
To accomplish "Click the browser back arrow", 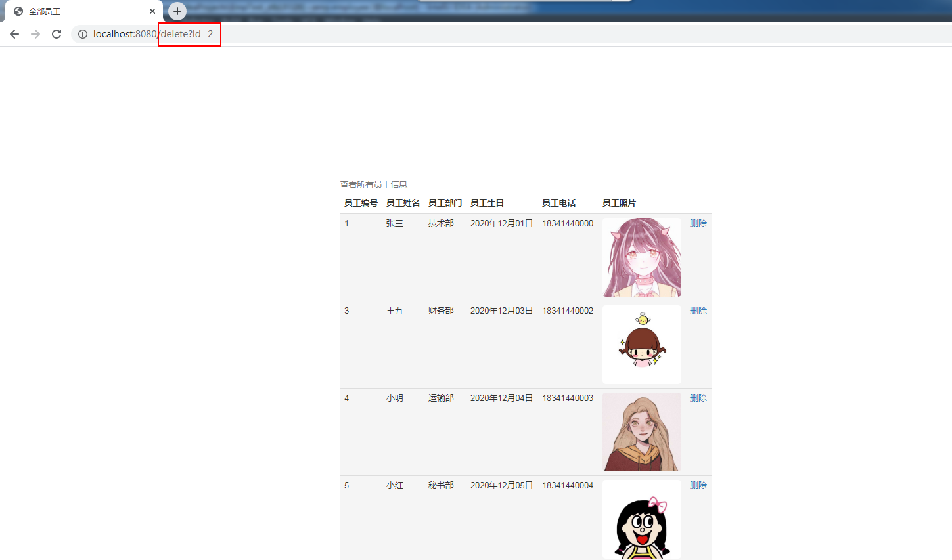I will pos(14,34).
